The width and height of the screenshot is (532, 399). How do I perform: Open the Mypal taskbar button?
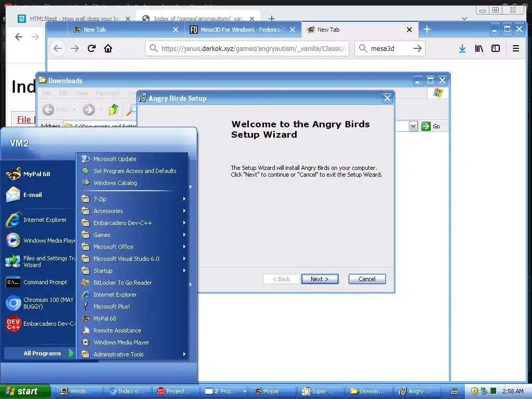(x=272, y=391)
